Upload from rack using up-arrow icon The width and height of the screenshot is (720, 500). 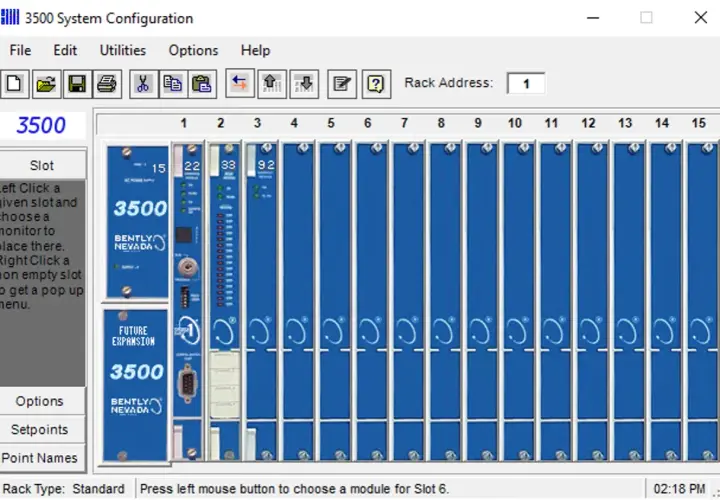coord(272,84)
